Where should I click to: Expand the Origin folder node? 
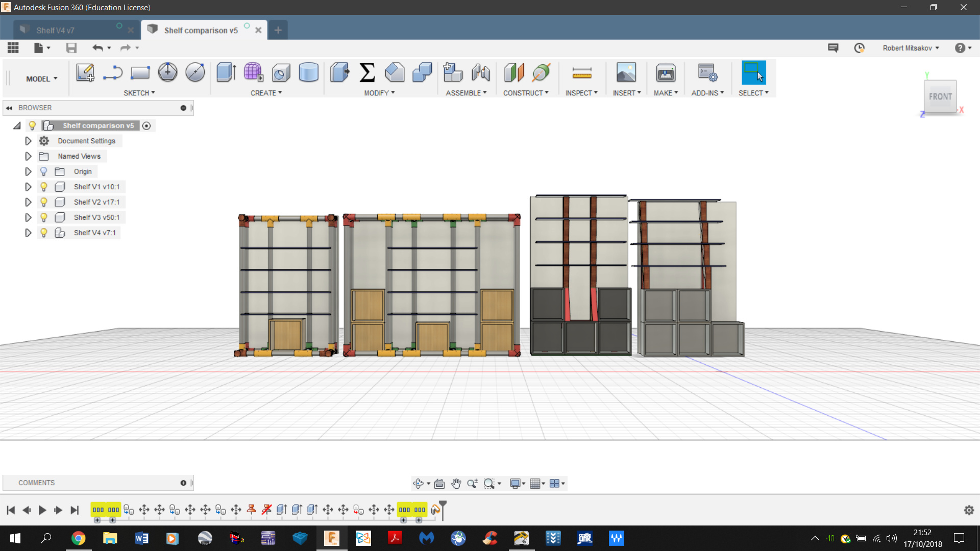[29, 171]
